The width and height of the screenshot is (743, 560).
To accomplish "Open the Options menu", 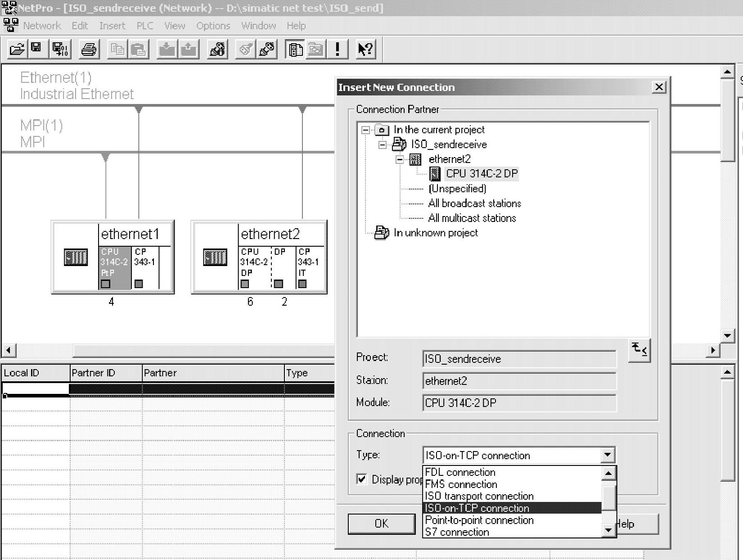I will coord(213,26).
